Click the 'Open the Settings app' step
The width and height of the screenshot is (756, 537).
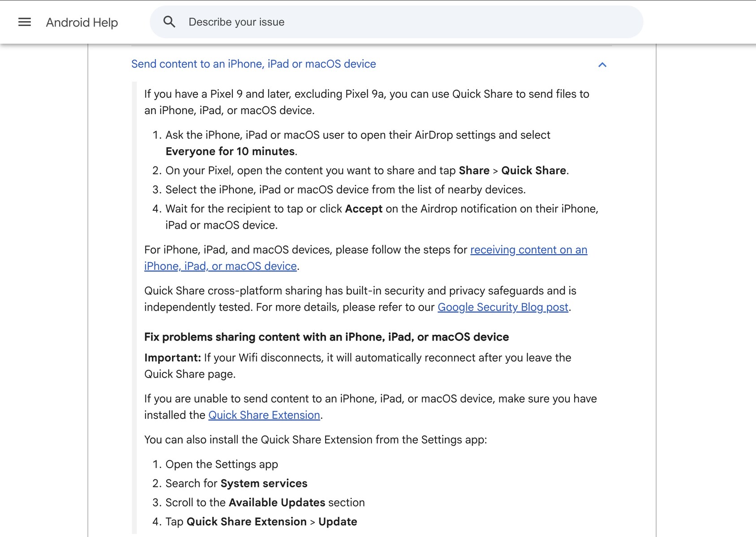point(222,464)
